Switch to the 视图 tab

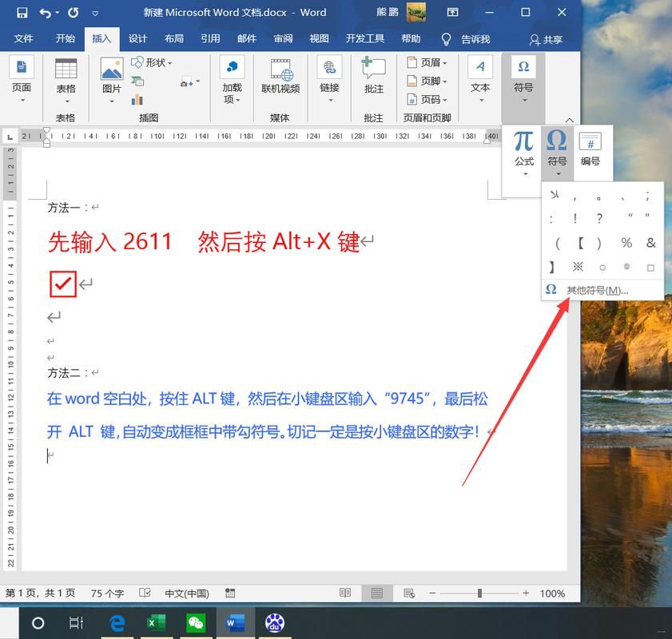320,39
